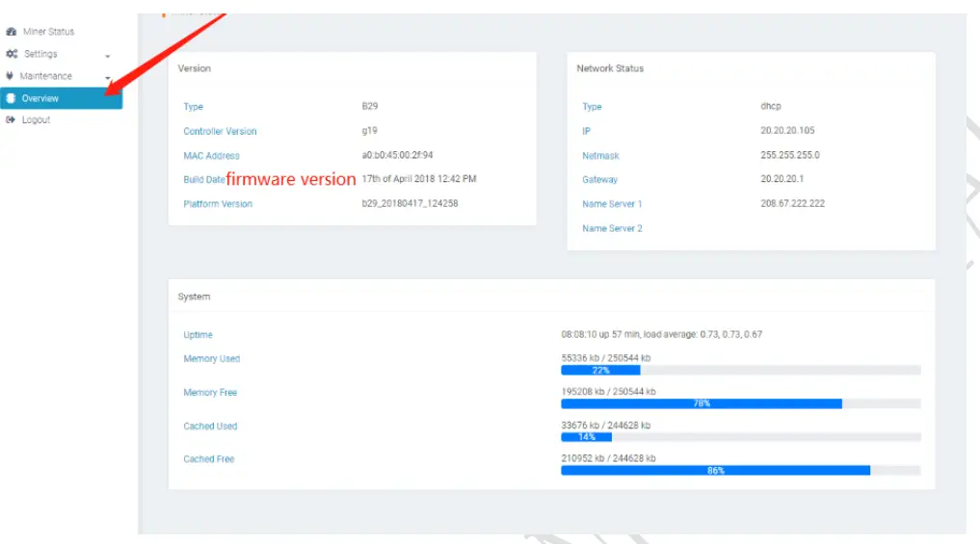Click the Uptime label
The image size is (980, 544).
coord(198,335)
